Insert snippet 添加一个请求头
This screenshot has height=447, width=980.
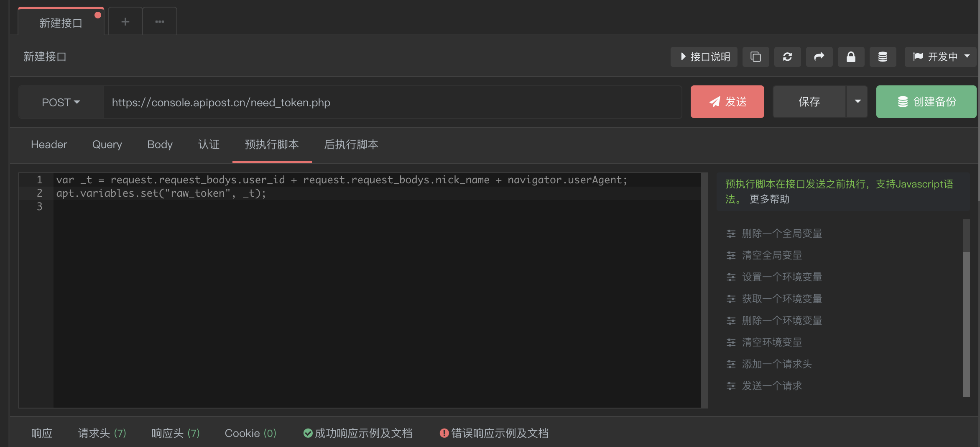(777, 364)
